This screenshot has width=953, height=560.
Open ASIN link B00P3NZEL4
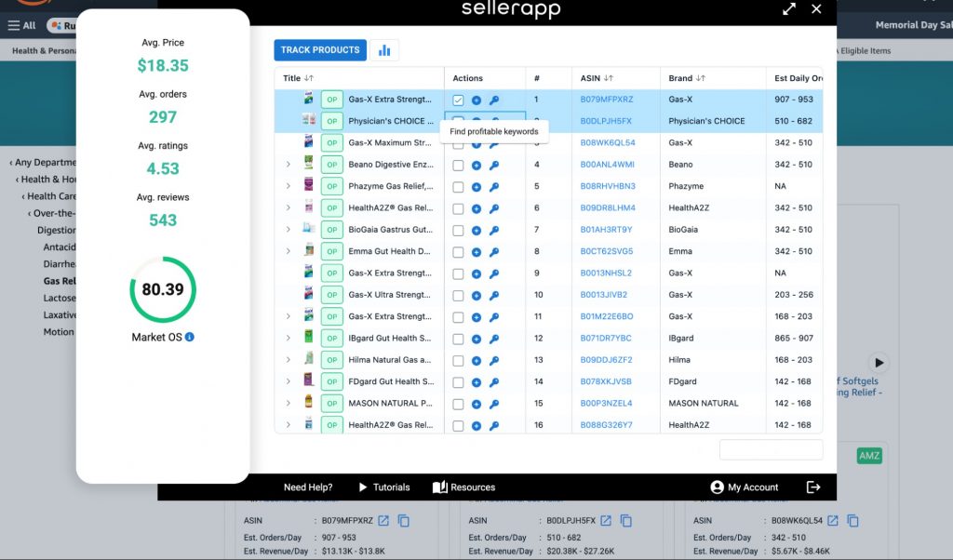point(606,404)
